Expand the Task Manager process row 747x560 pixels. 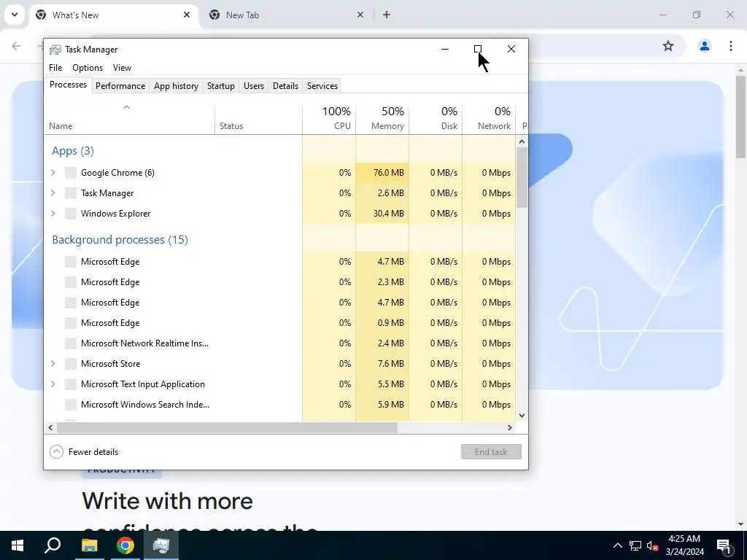(x=53, y=193)
